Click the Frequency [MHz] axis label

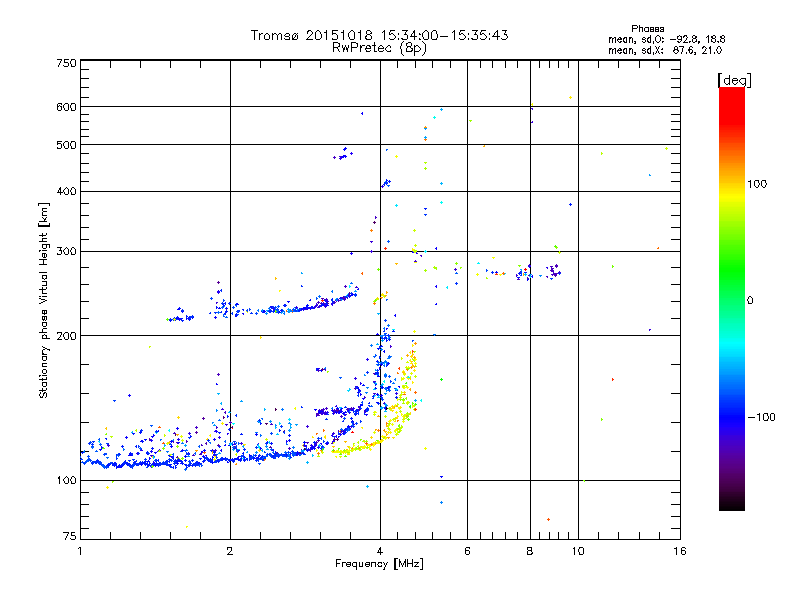pos(379,564)
